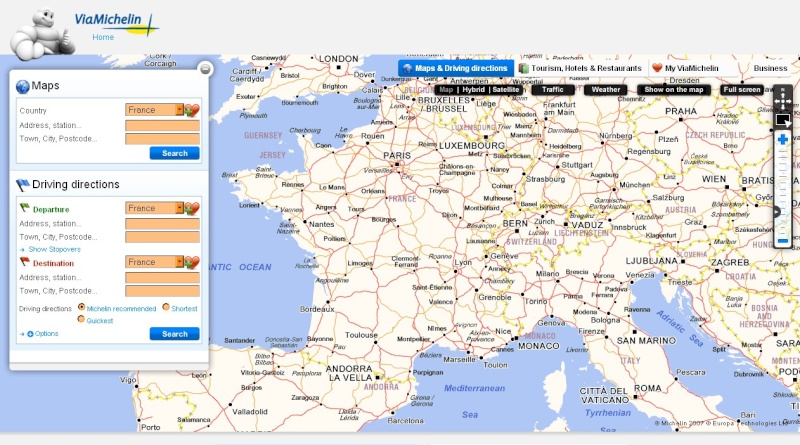Switch map view to Satellite mode
Screen dimensions: 800x445
tap(506, 89)
